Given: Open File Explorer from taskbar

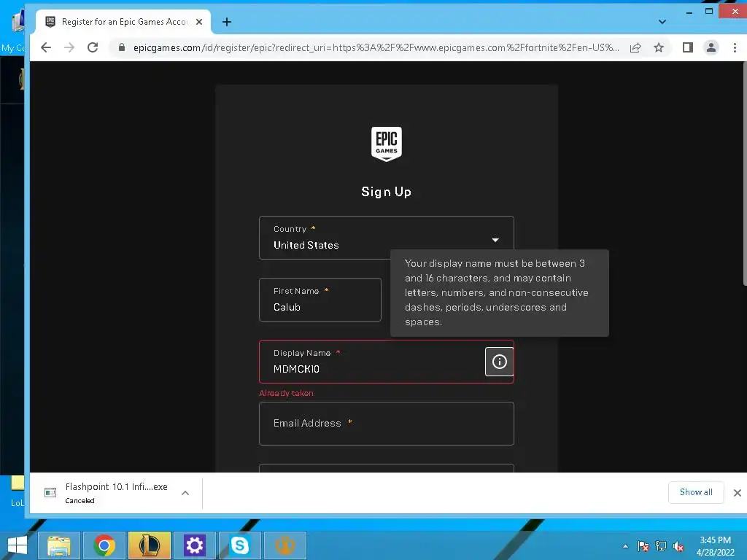Looking at the screenshot, I should [x=58, y=545].
